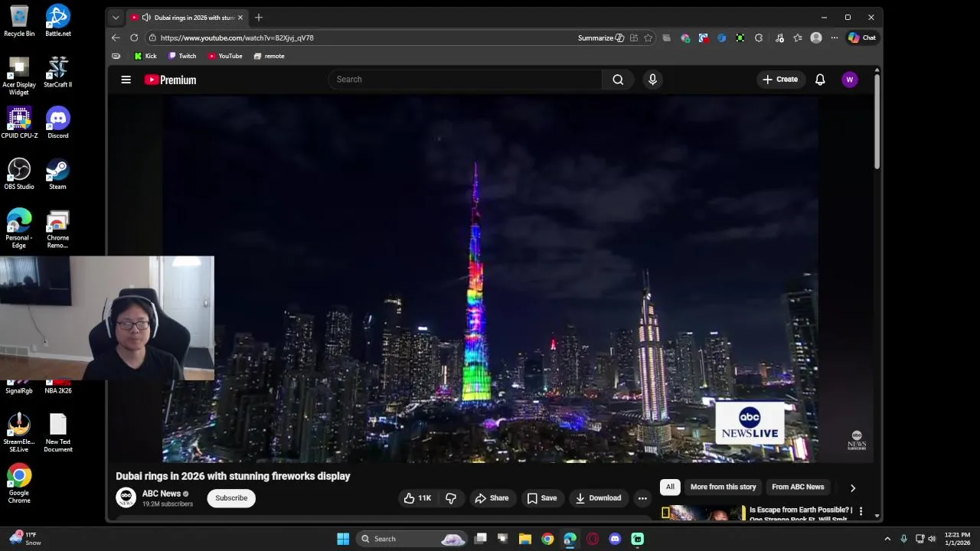Open the YouTube bookmark
This screenshot has width=980, height=551.
225,56
